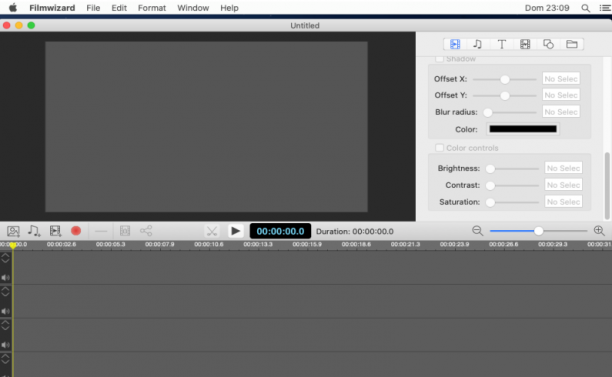Mute the third track speaker icon
This screenshot has height=377, width=612.
(5, 345)
